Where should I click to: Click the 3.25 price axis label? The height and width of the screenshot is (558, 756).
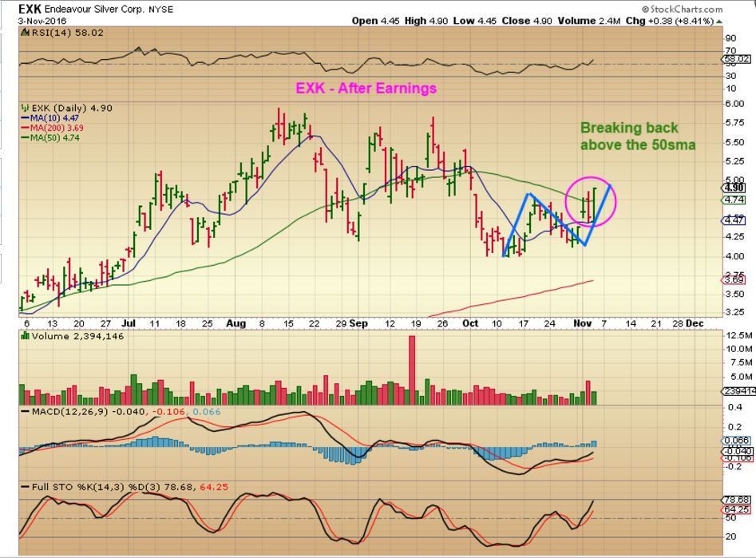click(x=734, y=312)
